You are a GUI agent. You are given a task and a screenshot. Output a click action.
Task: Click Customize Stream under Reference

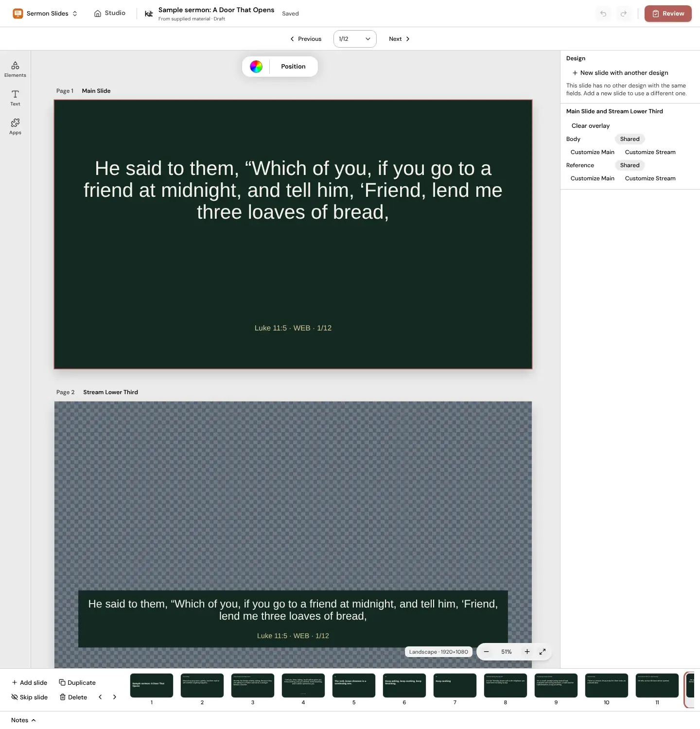pos(650,178)
